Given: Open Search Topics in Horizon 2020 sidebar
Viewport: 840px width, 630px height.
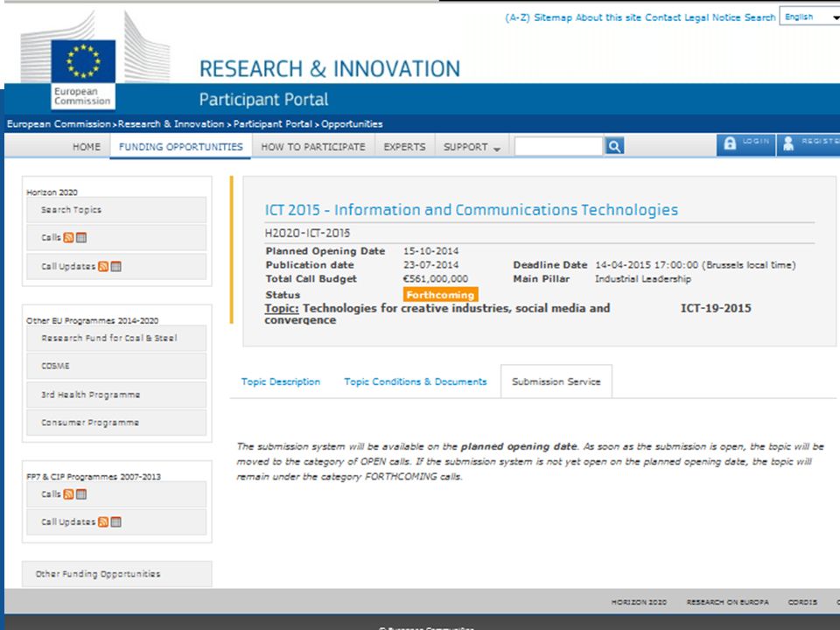Looking at the screenshot, I should [116, 209].
